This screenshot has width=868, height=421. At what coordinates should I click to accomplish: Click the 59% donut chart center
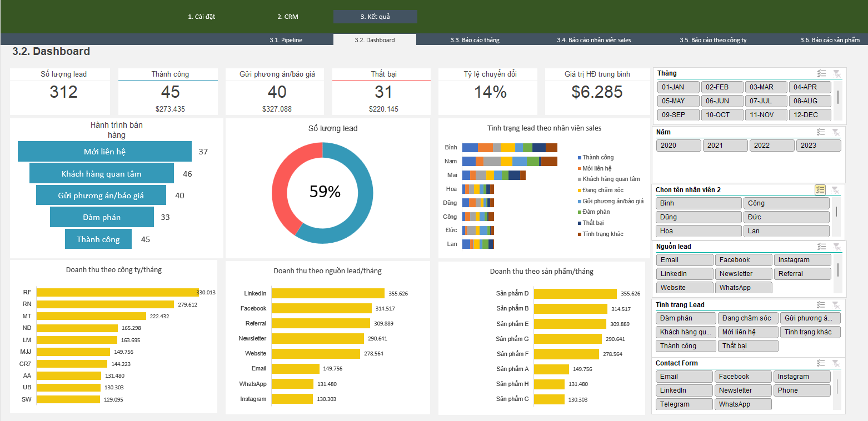325,192
